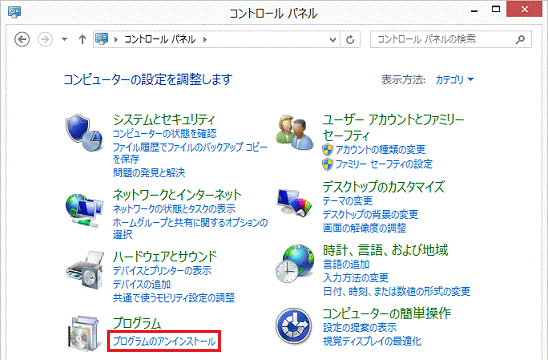
Task: Open コンピューターの状態を確認 link
Action: click(x=165, y=134)
